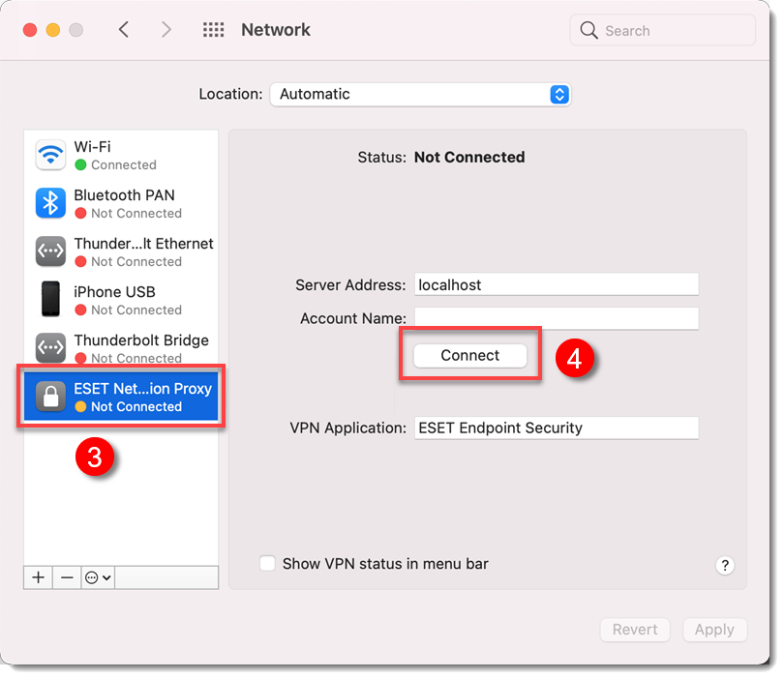Navigate back with the previous arrow
The width and height of the screenshot is (784, 679).
coord(124,29)
